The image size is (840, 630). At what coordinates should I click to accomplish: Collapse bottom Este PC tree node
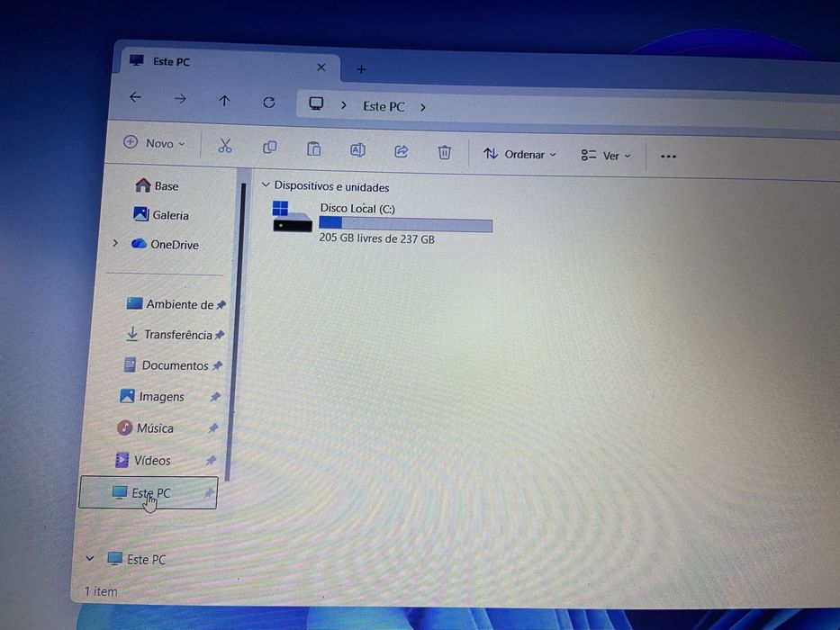[x=89, y=558]
